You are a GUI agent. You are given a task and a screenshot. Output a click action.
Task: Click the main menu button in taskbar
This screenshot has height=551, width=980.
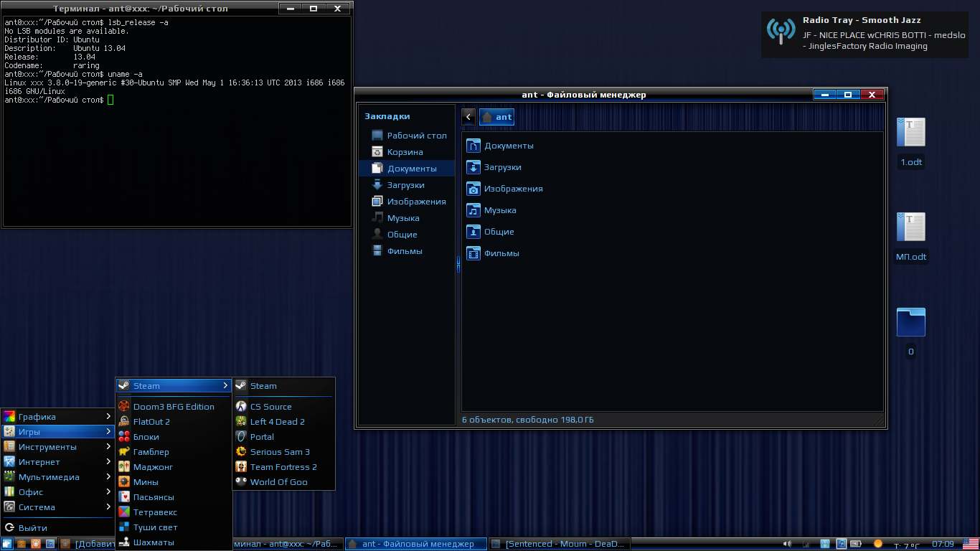(7, 544)
